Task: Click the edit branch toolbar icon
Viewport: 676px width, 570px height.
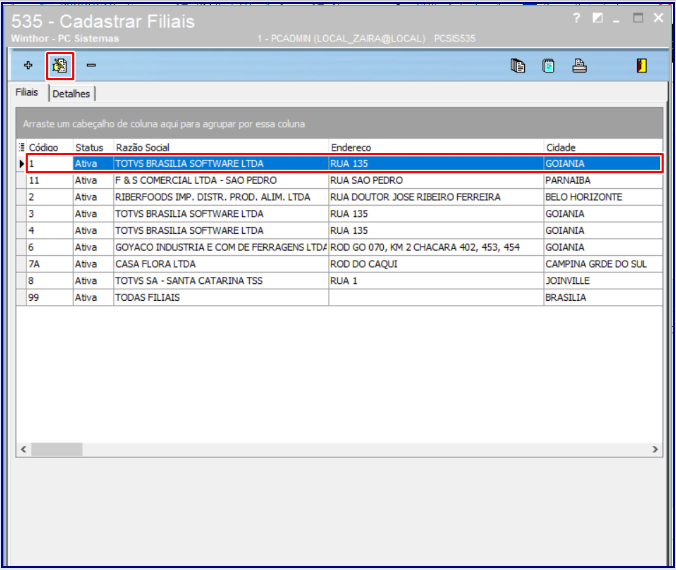Action: [x=60, y=66]
